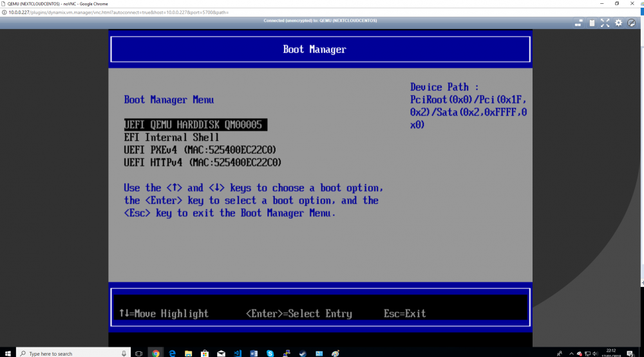Select UEFI HTTPv4 boot option

tap(202, 163)
